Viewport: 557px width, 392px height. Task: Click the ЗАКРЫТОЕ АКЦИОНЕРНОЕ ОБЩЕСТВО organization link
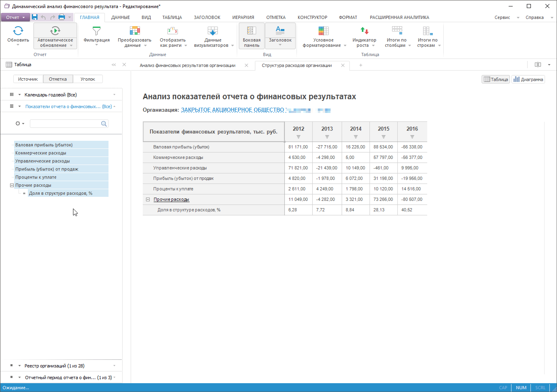click(x=233, y=110)
